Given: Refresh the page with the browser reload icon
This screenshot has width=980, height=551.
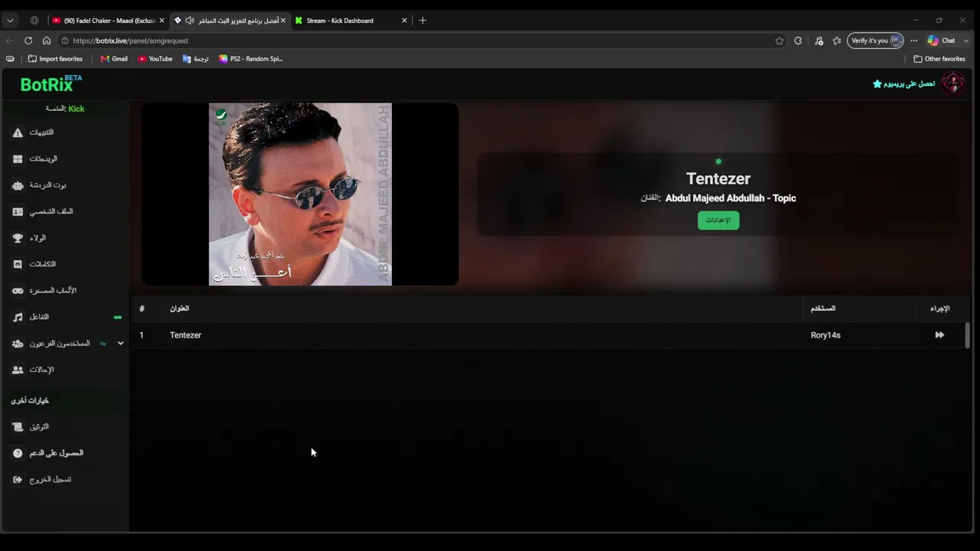Looking at the screenshot, I should [x=28, y=41].
